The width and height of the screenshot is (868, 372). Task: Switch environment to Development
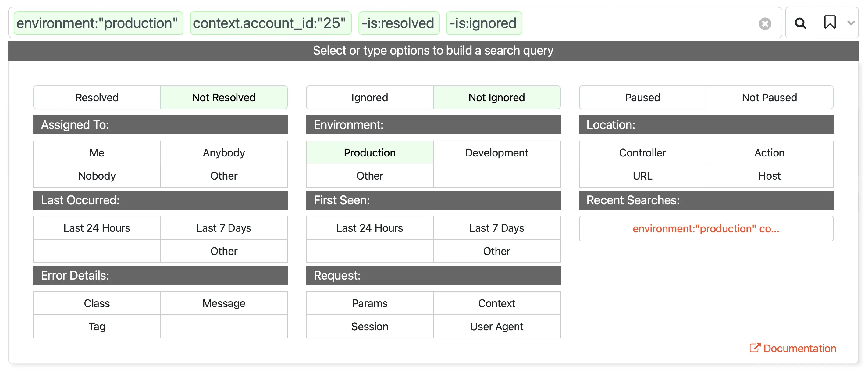(x=496, y=152)
